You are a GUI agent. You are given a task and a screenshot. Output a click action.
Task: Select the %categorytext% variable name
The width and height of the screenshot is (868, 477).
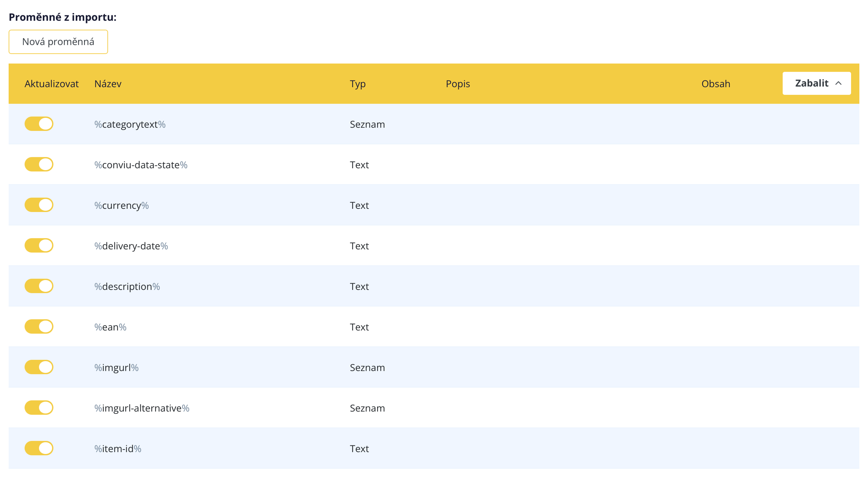(x=130, y=124)
